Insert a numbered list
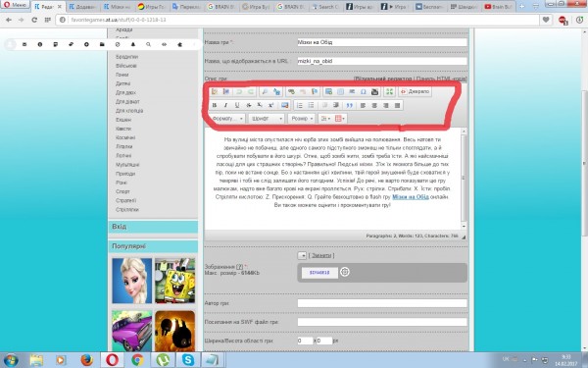Screen dimensions: 588x368 (x=300, y=105)
